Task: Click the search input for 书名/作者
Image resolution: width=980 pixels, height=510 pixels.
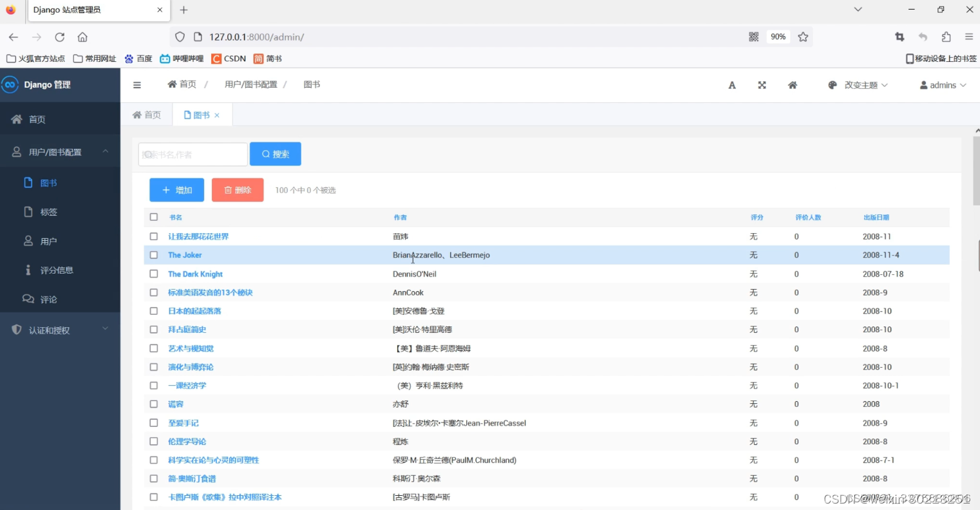Action: click(193, 154)
